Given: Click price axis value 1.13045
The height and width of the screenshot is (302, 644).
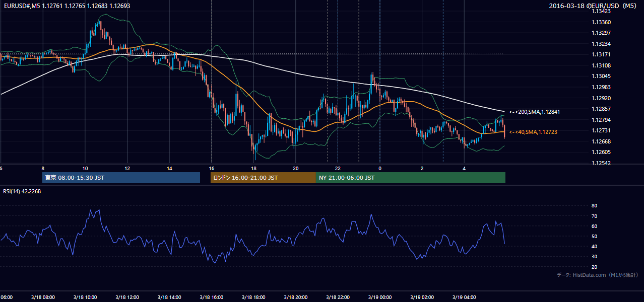Looking at the screenshot, I should pyautogui.click(x=601, y=76).
